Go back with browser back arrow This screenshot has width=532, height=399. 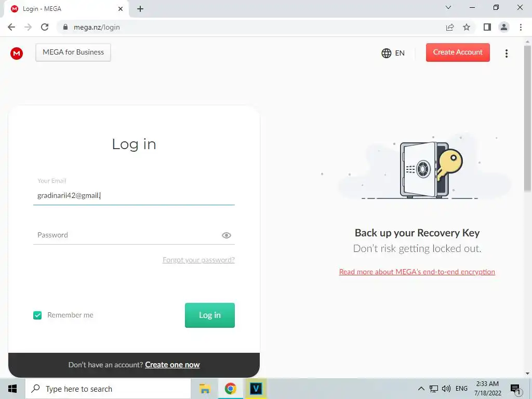[x=11, y=27]
